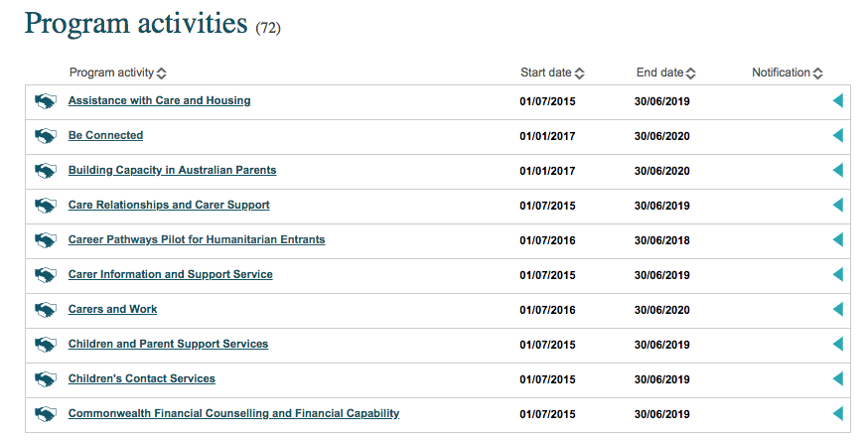Click handshake icon beside Commonwealth Financial Counselling row

(46, 414)
